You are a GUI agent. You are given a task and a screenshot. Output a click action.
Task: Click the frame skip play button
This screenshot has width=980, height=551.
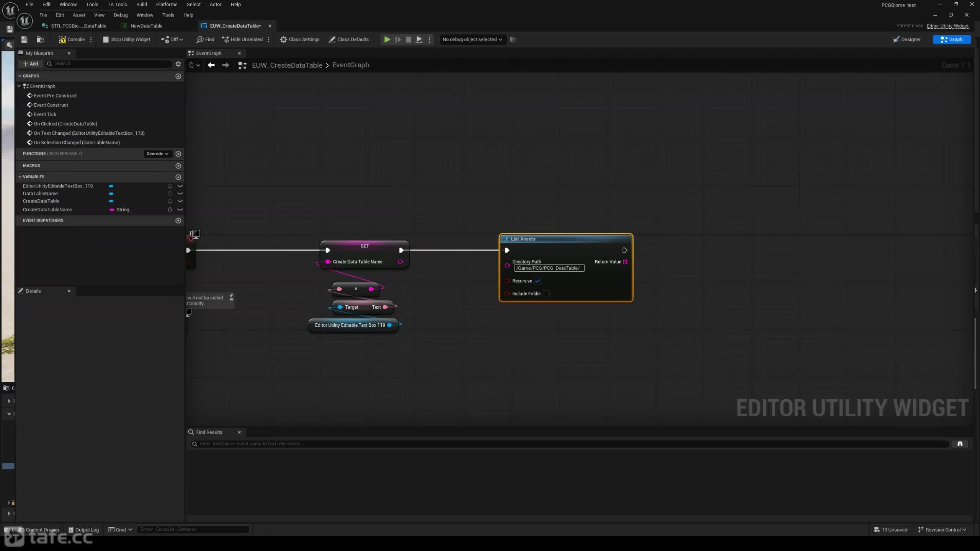coord(398,39)
